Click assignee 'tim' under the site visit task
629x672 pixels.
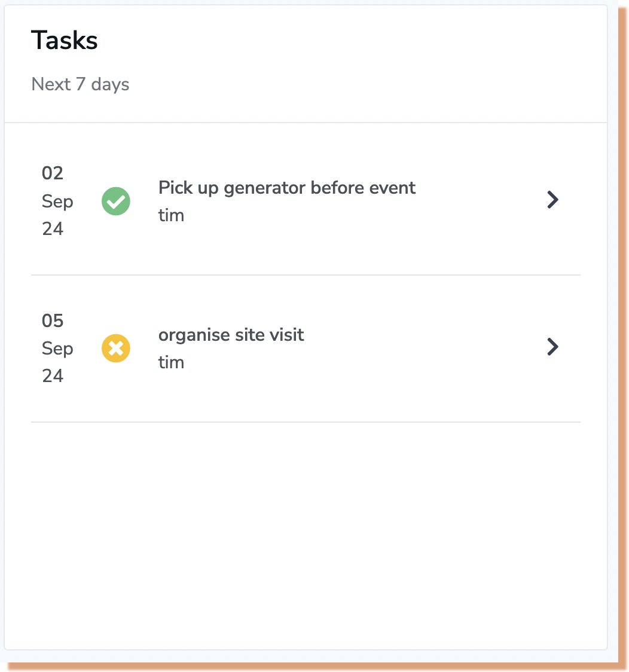(x=171, y=362)
